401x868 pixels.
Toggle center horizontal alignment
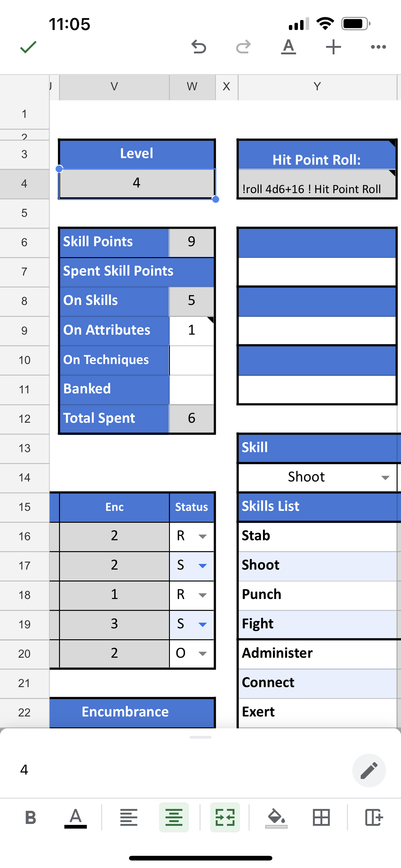coord(174,817)
